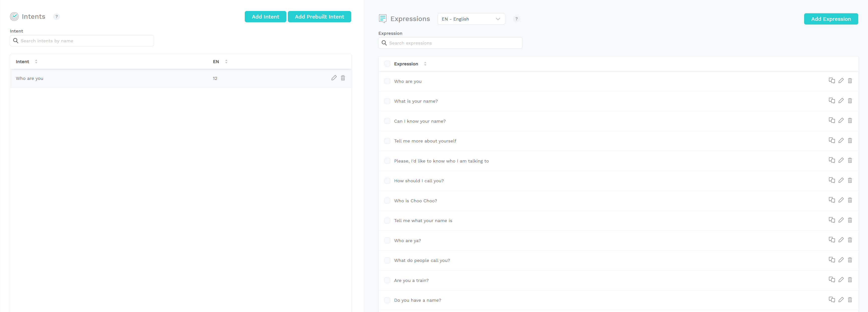Screen dimensions: 868x312
Task: Check the 'Tell me what your name is' checkbox
Action: [387, 220]
